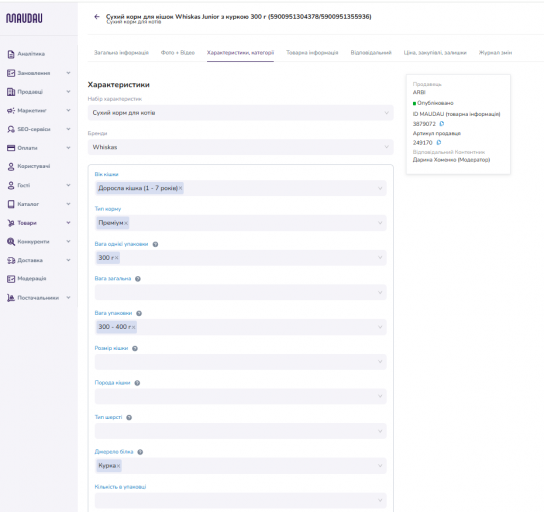This screenshot has width=544, height=512.
Task: Open Analytics sidebar icon
Action: tap(11, 54)
